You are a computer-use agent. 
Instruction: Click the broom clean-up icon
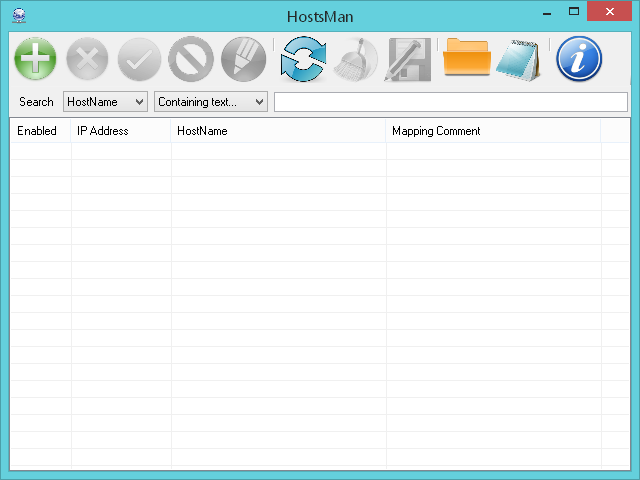(356, 60)
